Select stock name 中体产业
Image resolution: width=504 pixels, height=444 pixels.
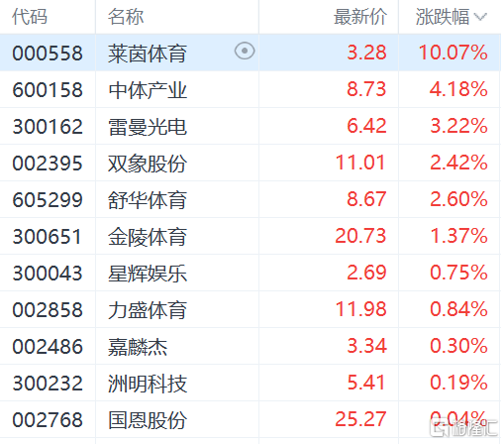pyautogui.click(x=148, y=90)
